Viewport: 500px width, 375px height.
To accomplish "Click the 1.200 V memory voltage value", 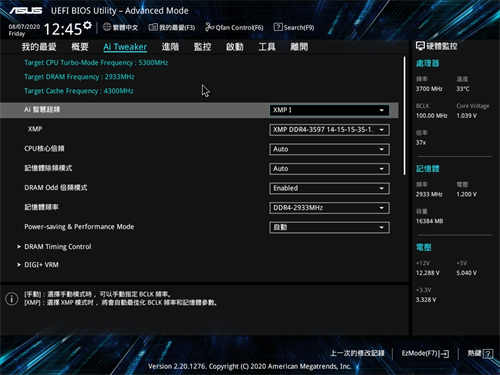I will pos(467,194).
